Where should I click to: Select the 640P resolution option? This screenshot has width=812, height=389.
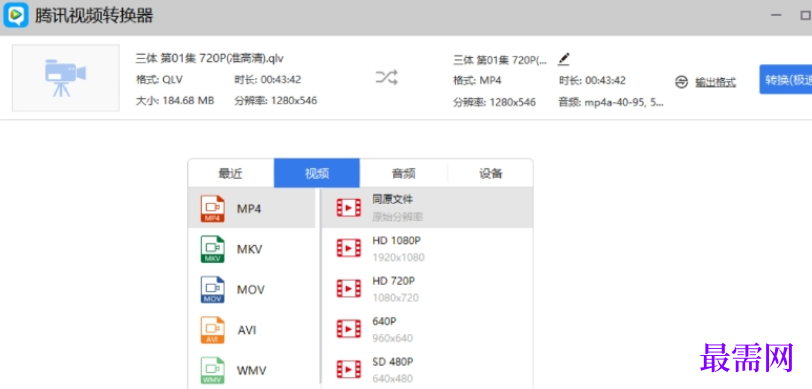pyautogui.click(x=427, y=329)
